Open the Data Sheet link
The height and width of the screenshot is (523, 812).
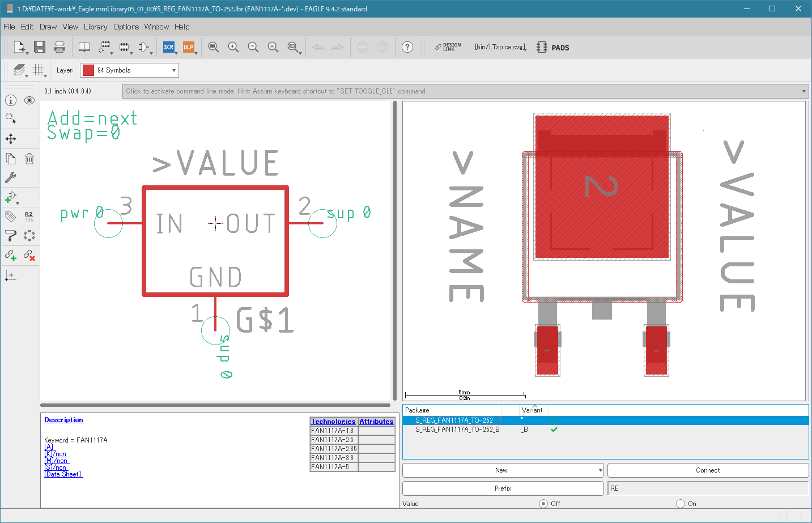63,474
